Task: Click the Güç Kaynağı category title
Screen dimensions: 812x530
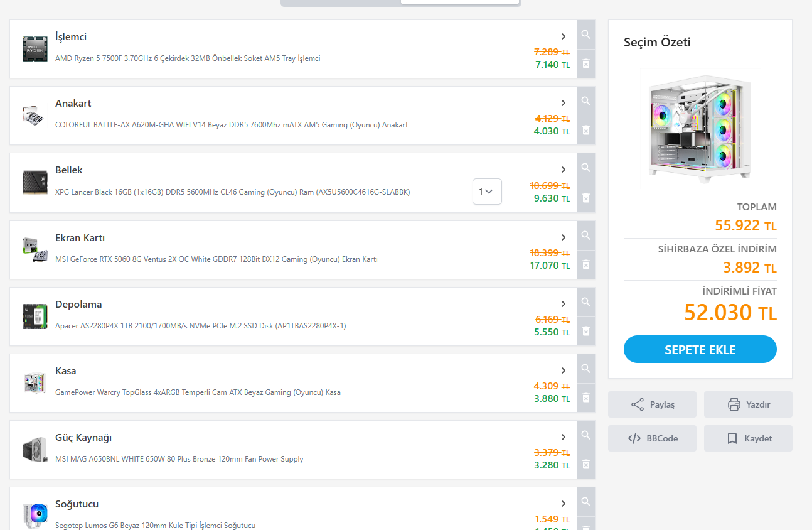Action: (83, 438)
